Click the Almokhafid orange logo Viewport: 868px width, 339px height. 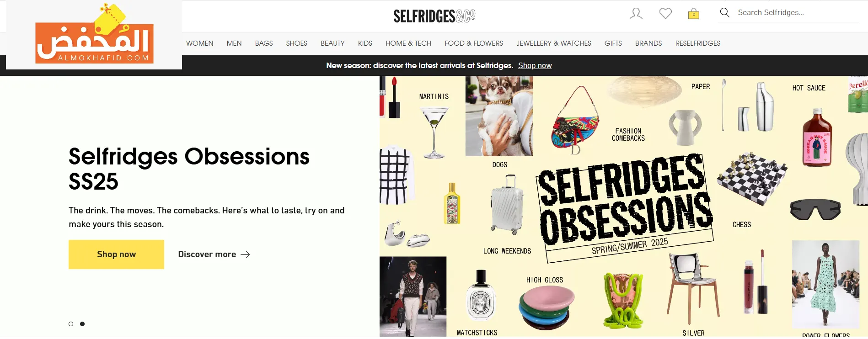(x=94, y=36)
